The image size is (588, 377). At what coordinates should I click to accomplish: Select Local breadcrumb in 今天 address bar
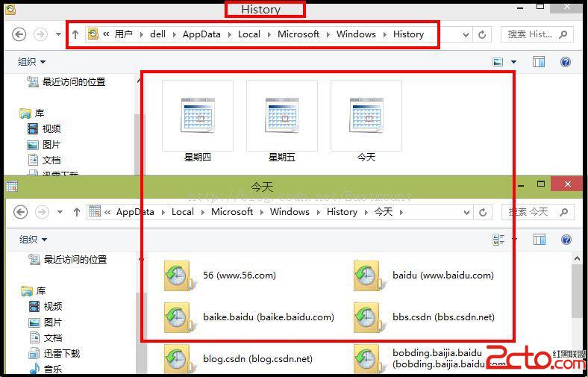coord(183,212)
